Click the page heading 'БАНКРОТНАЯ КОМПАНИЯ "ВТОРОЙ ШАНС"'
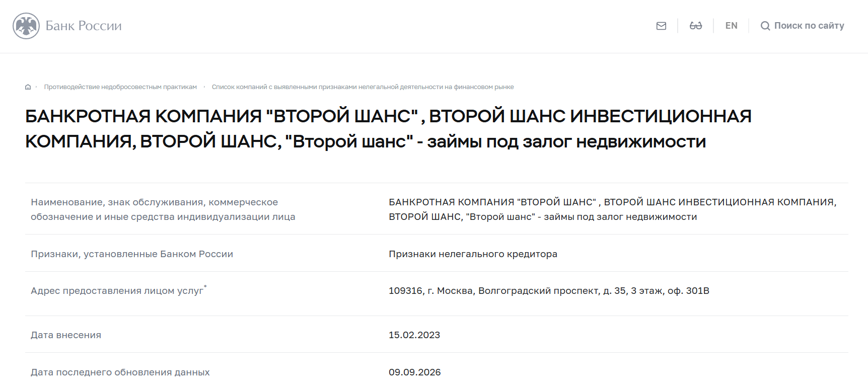 [x=388, y=129]
